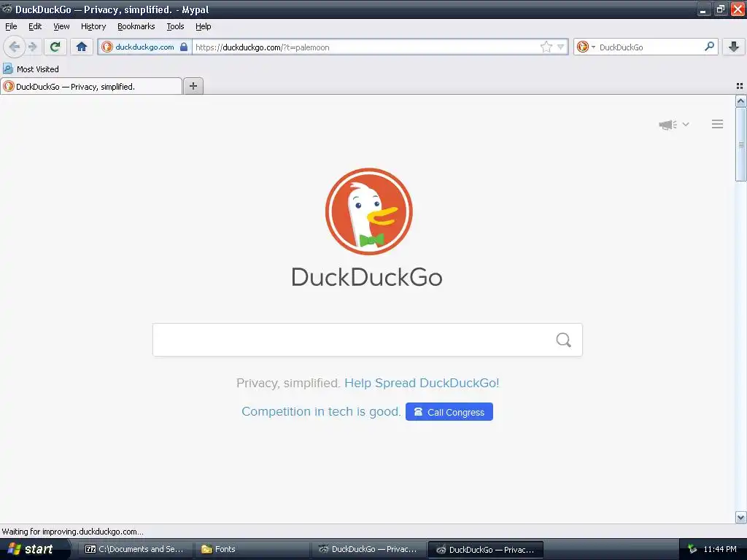Open a new tab with plus button
Viewport: 747px width, 560px height.
tap(193, 86)
